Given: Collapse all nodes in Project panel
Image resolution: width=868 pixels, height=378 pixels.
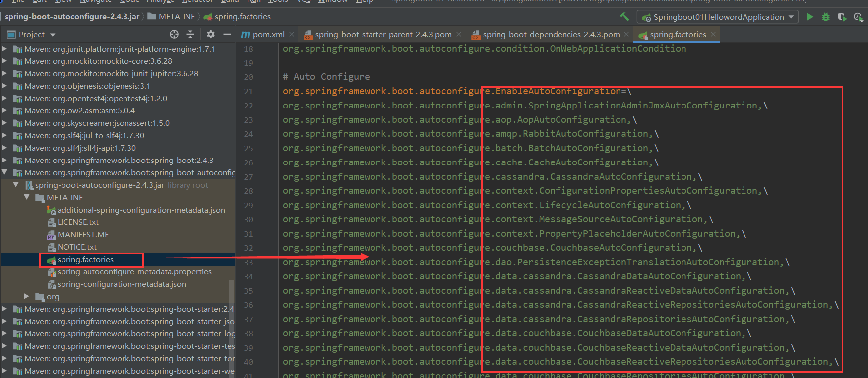Looking at the screenshot, I should (x=190, y=34).
